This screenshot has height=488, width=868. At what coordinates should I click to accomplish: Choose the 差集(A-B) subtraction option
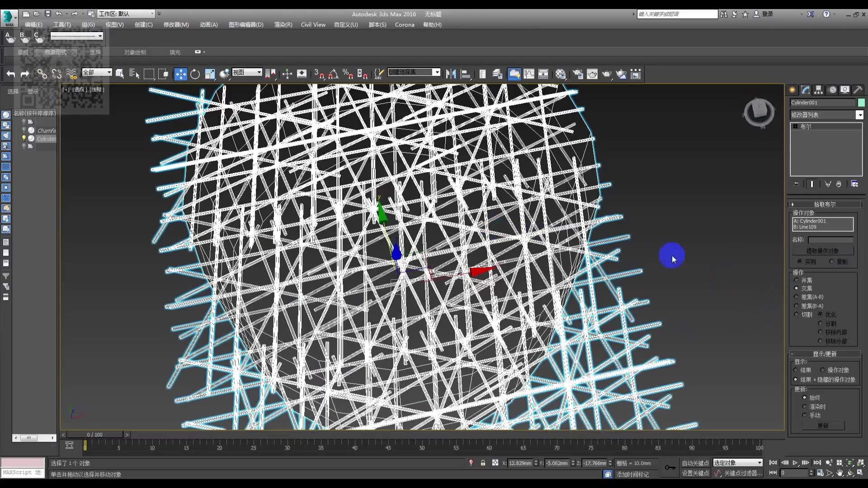tap(797, 297)
